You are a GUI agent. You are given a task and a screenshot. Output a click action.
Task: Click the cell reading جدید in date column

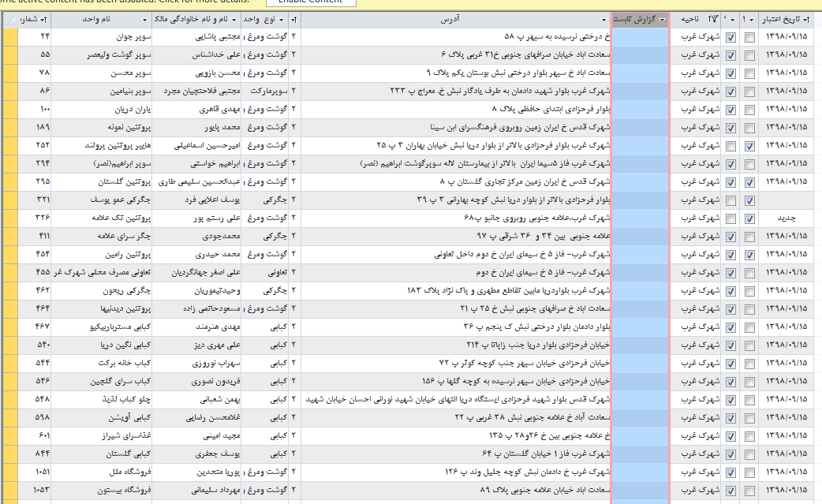pyautogui.click(x=786, y=218)
